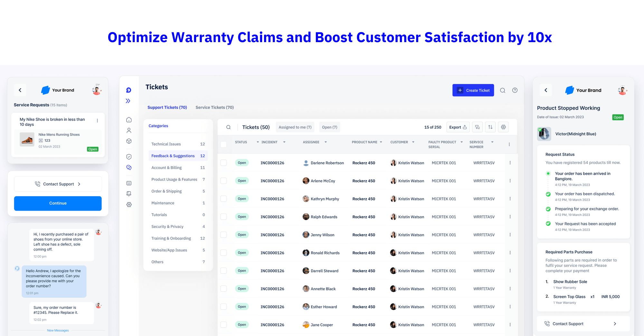644x336 pixels.
Task: Click the sort arrows icon above the table
Action: 490,127
